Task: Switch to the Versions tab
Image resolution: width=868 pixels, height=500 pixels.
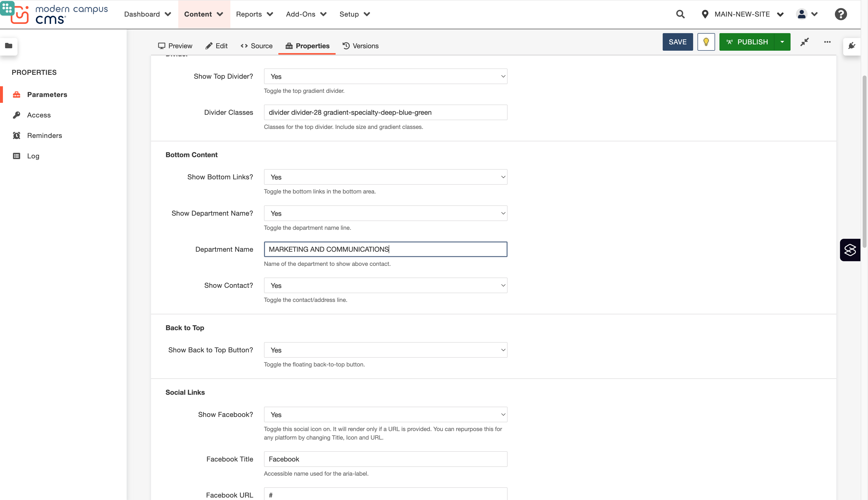Action: click(360, 46)
